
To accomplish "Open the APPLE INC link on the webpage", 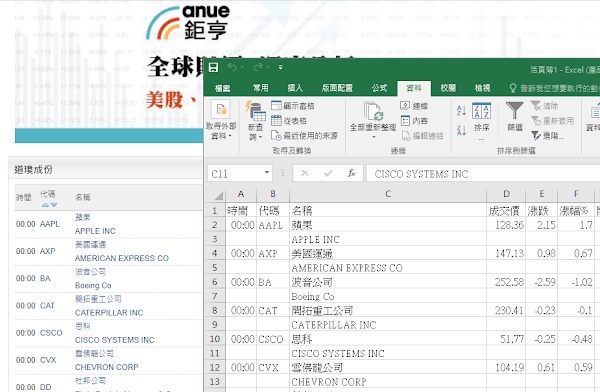I will pyautogui.click(x=95, y=231).
